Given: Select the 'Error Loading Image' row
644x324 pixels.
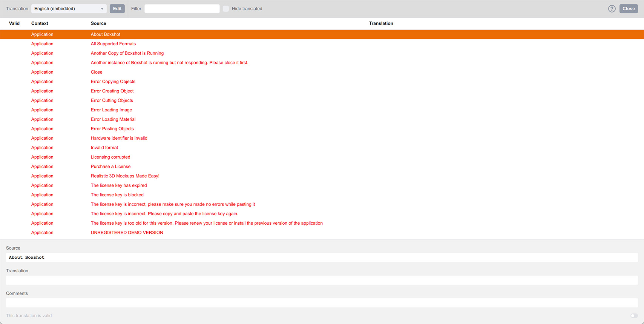Looking at the screenshot, I should click(111, 110).
